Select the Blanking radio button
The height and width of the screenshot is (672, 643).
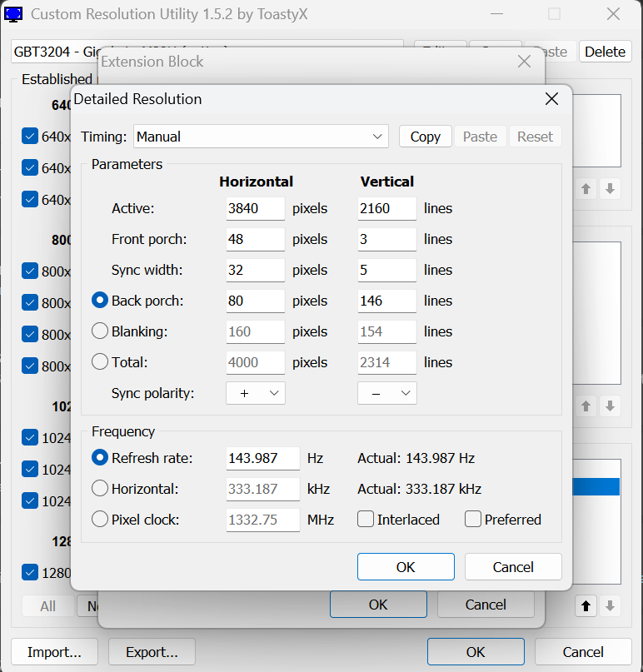tap(100, 331)
